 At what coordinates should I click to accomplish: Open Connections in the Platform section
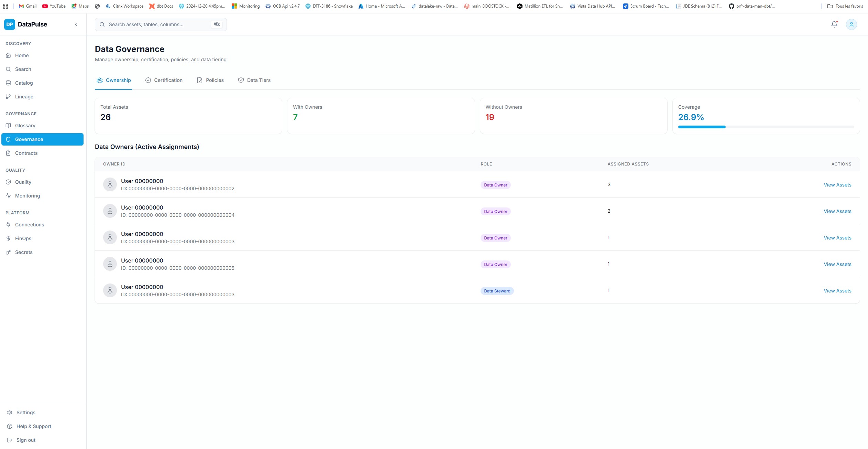point(30,225)
